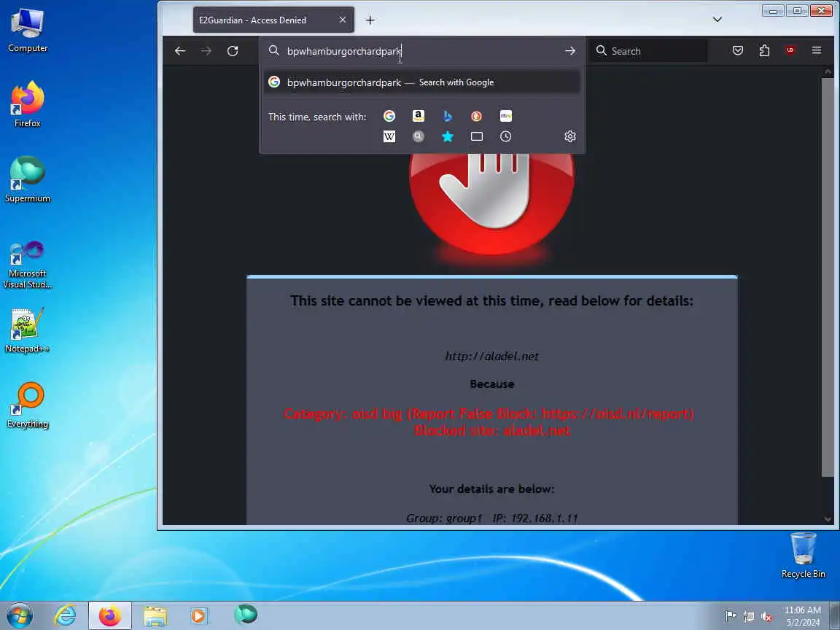Open Supermium from the taskbar

pos(245,615)
